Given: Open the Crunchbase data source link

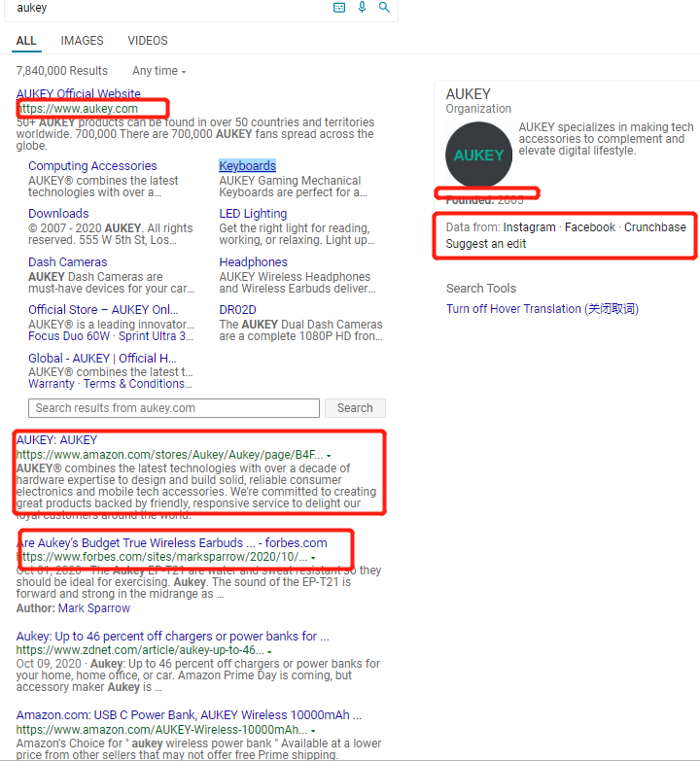Looking at the screenshot, I should (x=655, y=227).
